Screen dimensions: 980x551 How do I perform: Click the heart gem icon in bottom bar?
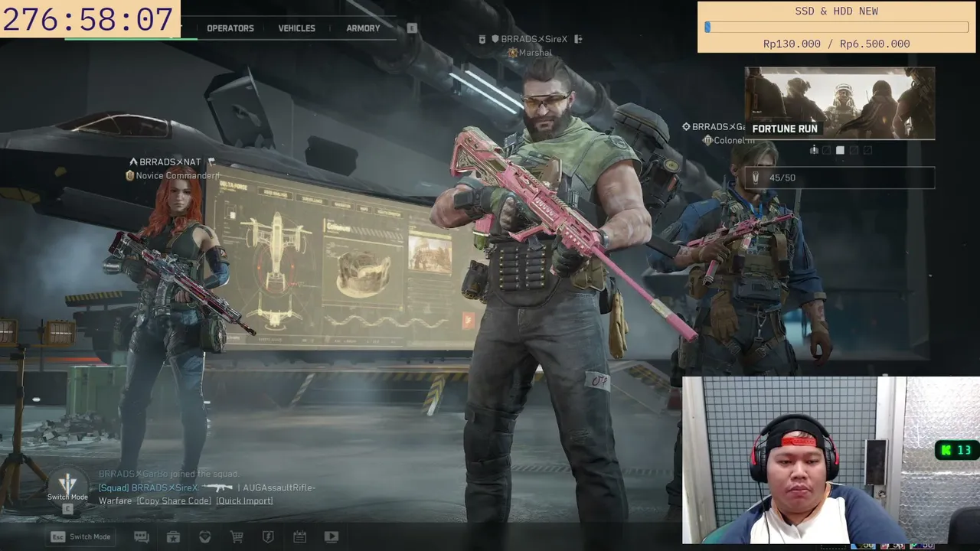click(204, 537)
